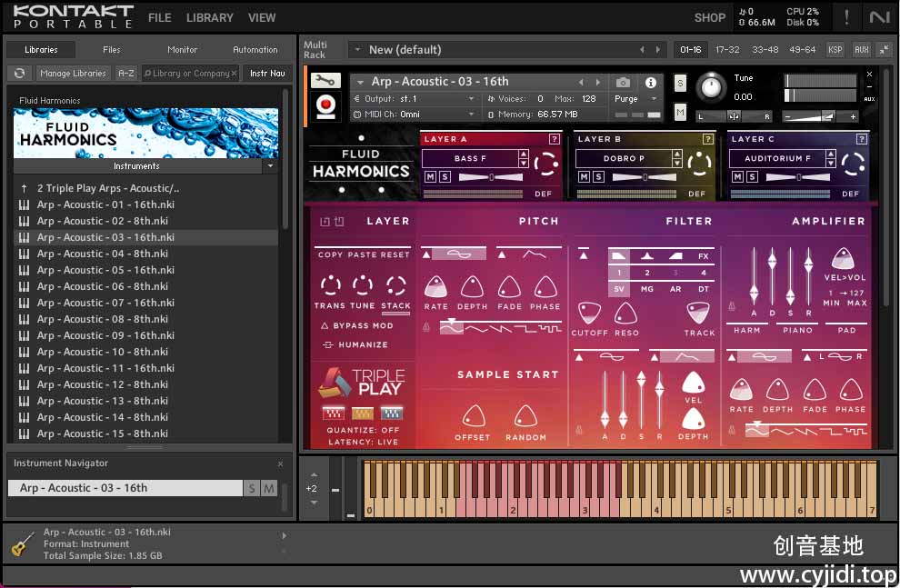900x588 pixels.
Task: Solo Layer C with S button
Action: [752, 176]
